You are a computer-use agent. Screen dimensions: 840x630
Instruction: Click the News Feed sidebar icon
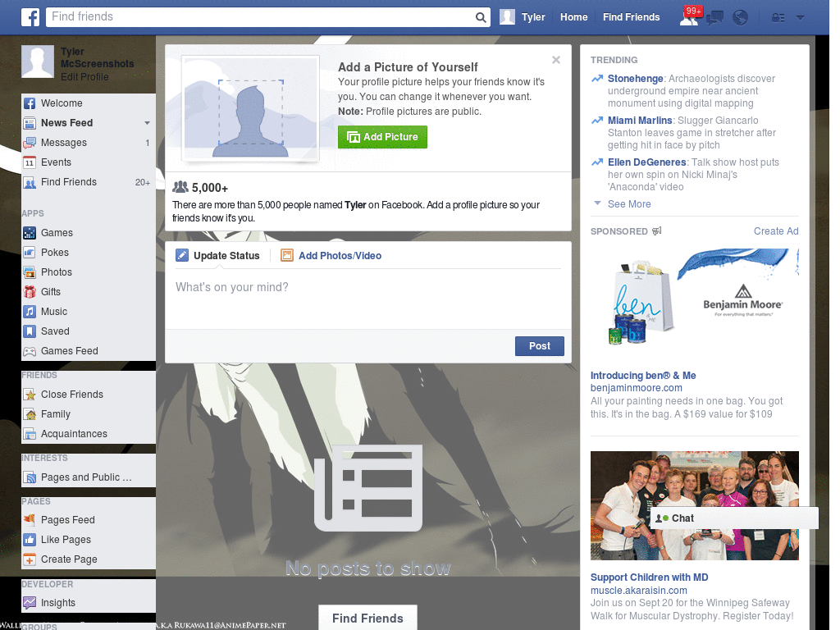[30, 123]
